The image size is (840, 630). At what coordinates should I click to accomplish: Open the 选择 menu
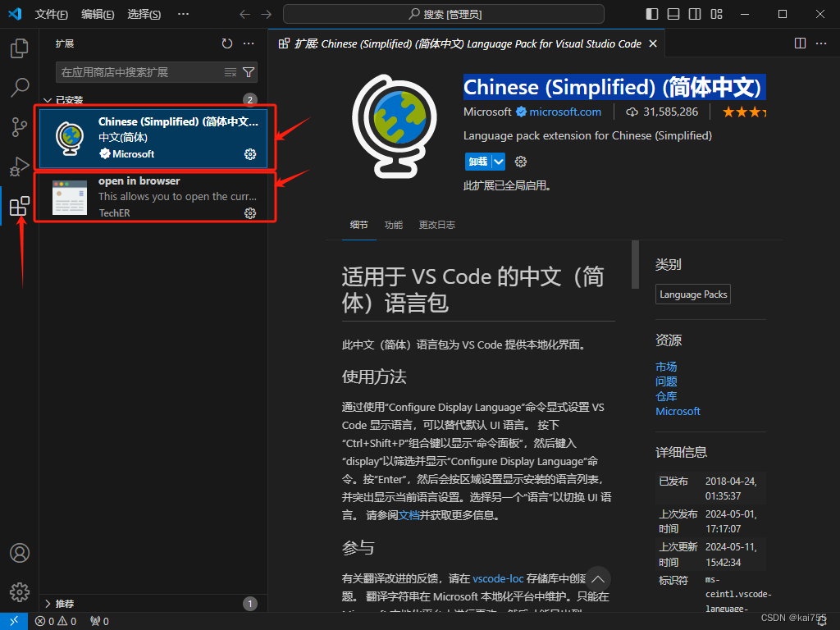click(x=144, y=14)
